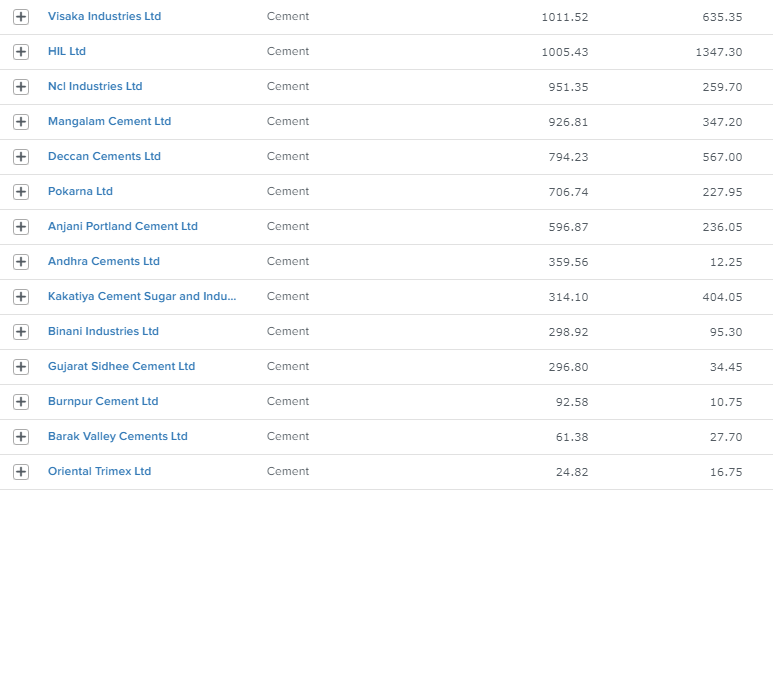The width and height of the screenshot is (773, 688).
Task: Expand the Ncl Industries Ltd row
Action: [21, 87]
